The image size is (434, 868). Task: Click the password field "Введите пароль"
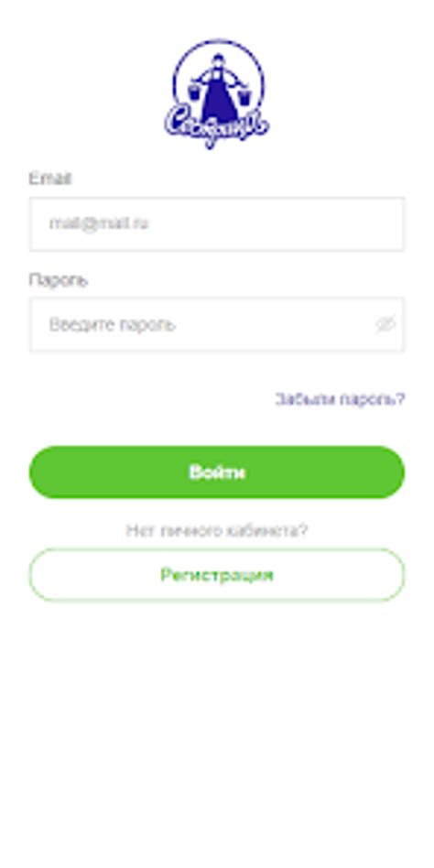point(217,324)
